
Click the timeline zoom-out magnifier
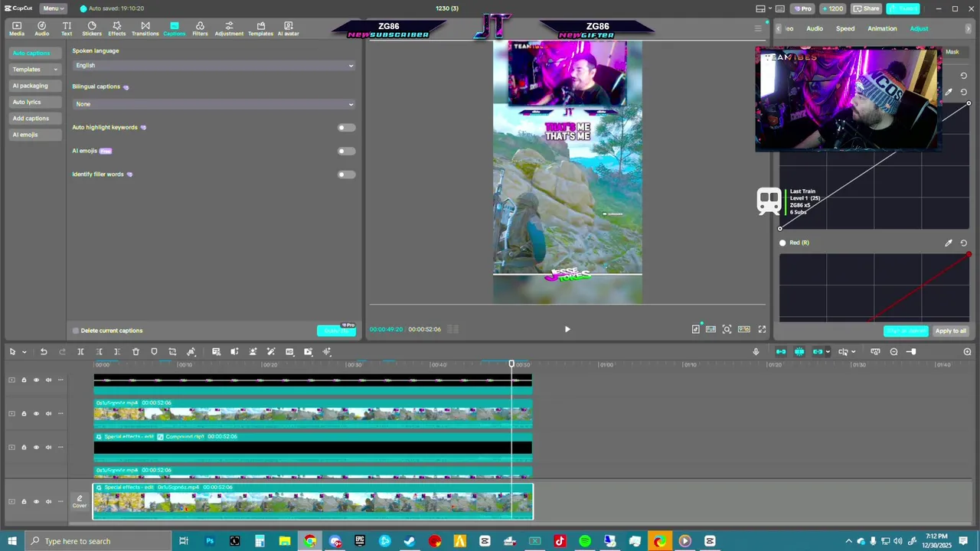893,352
